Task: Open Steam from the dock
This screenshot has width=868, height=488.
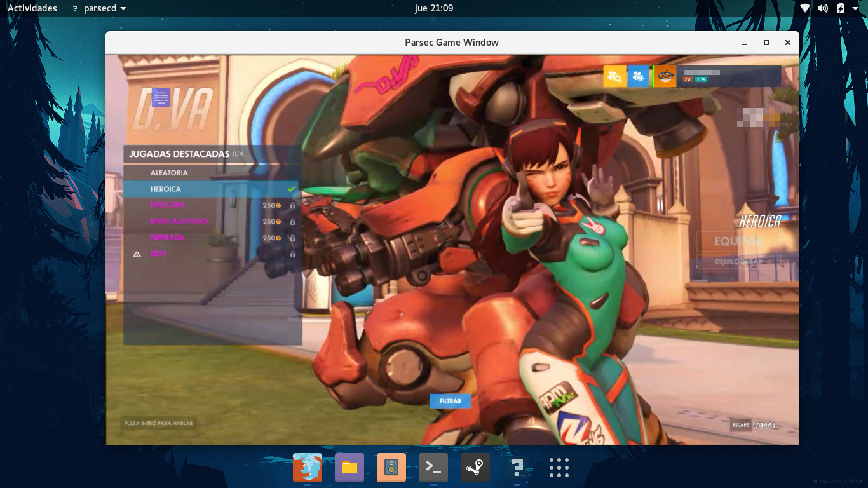Action: (475, 468)
